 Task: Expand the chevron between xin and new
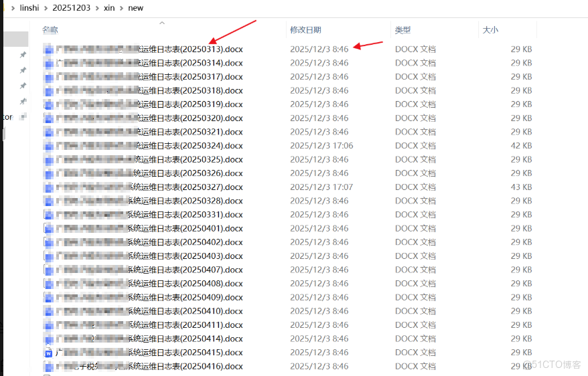[121, 8]
